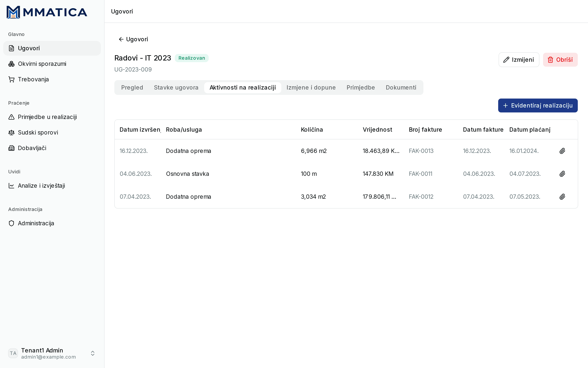The height and width of the screenshot is (368, 588).
Task: Click Vrijednost column header
Action: coord(377,130)
